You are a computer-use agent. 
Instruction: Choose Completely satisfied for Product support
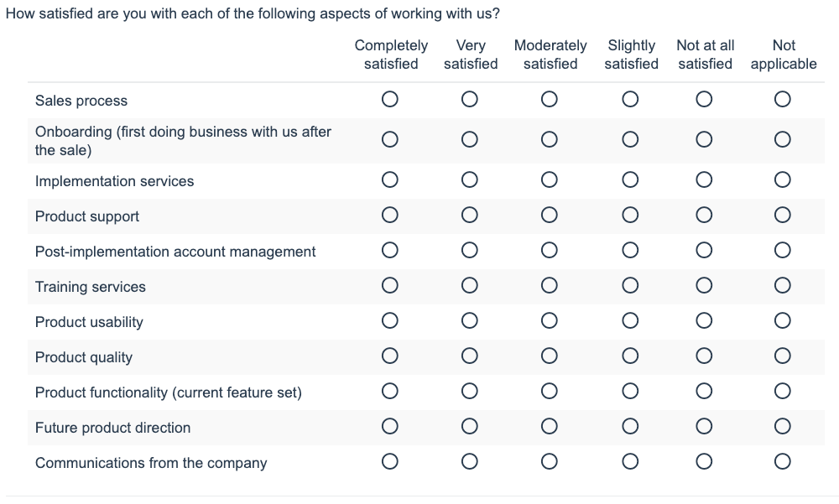[x=389, y=215]
